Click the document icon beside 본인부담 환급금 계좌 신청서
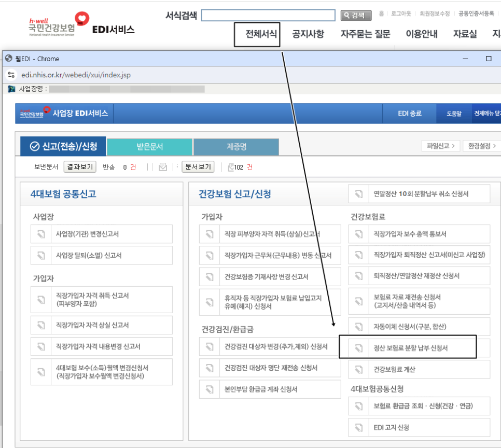Viewport: 501px width, 448px height. [210, 389]
